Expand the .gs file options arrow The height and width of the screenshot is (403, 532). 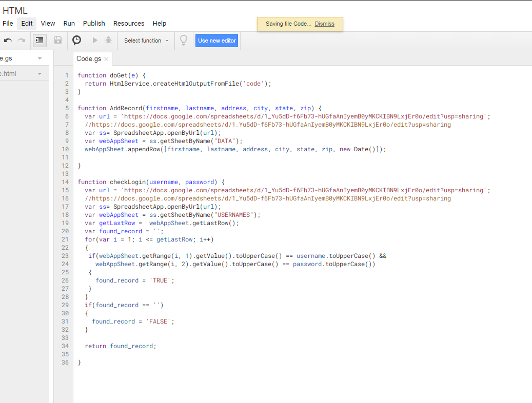pyautogui.click(x=40, y=58)
